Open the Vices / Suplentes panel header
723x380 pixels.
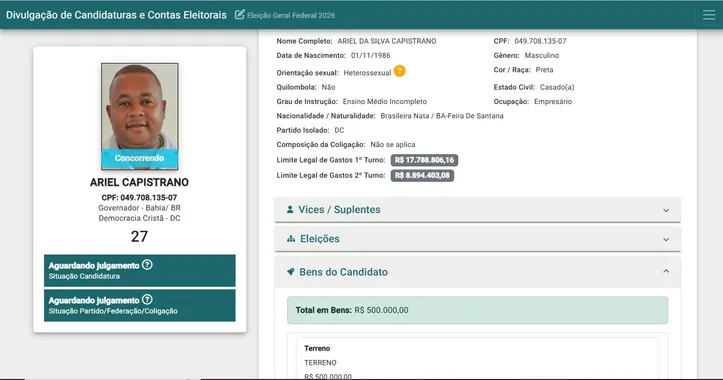click(478, 210)
